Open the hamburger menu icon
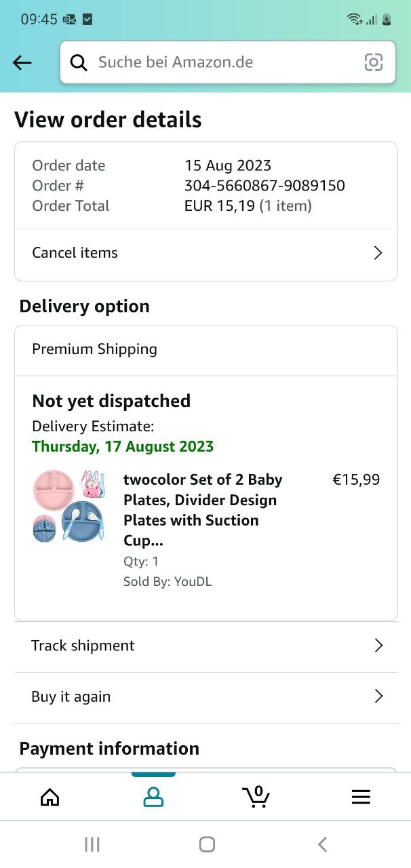 361,797
